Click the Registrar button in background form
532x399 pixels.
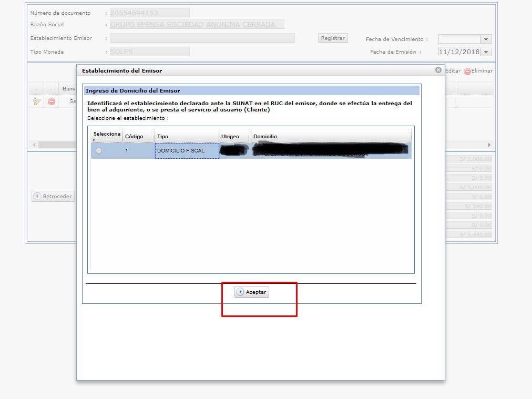pyautogui.click(x=333, y=38)
